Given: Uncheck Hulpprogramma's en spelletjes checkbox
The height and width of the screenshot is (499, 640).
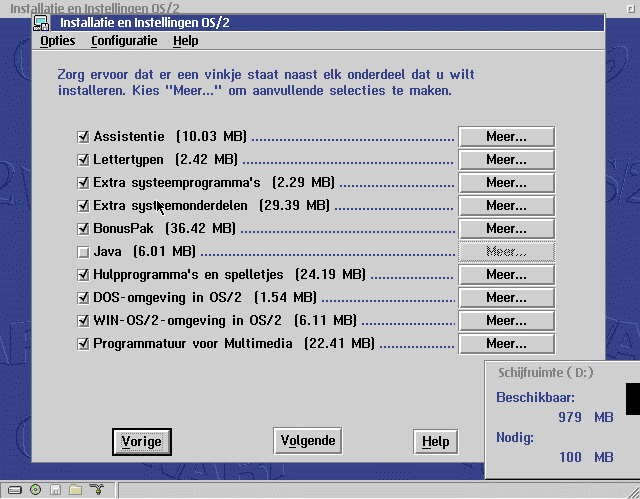Looking at the screenshot, I should tap(83, 275).
